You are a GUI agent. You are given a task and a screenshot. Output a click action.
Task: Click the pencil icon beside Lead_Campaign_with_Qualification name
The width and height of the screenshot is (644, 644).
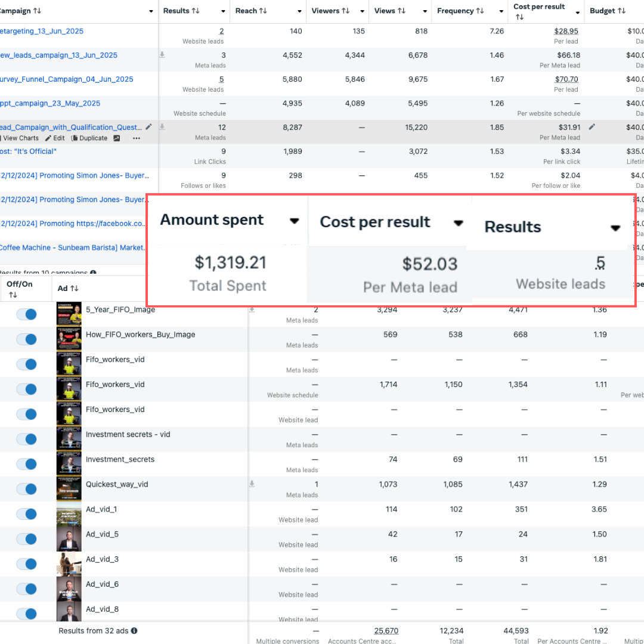click(148, 127)
